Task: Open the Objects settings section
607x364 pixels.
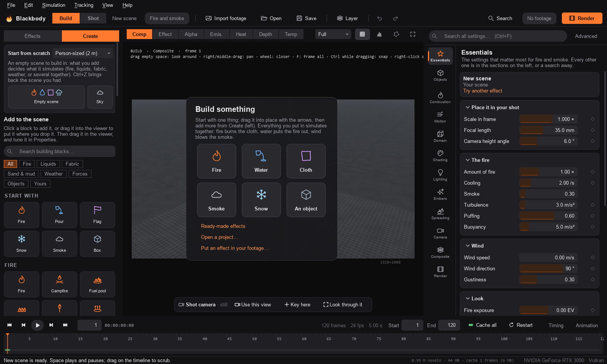Action: (440, 75)
